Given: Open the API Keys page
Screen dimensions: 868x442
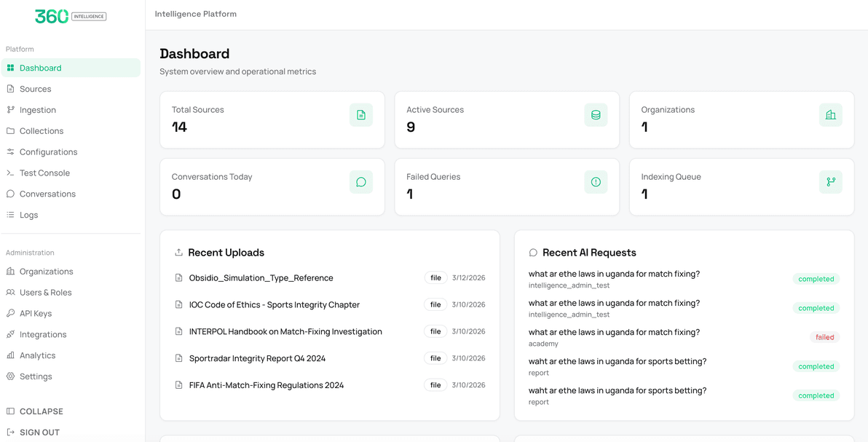Looking at the screenshot, I should click(x=71, y=314).
